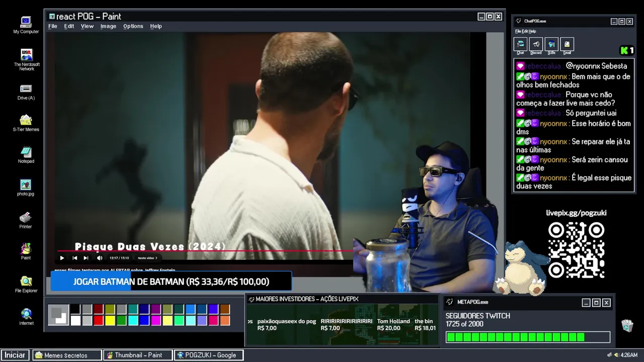Image resolution: width=644 pixels, height=362 pixels.
Task: Click the Email envelope icon in ChatPOG.exe
Action: tap(567, 44)
